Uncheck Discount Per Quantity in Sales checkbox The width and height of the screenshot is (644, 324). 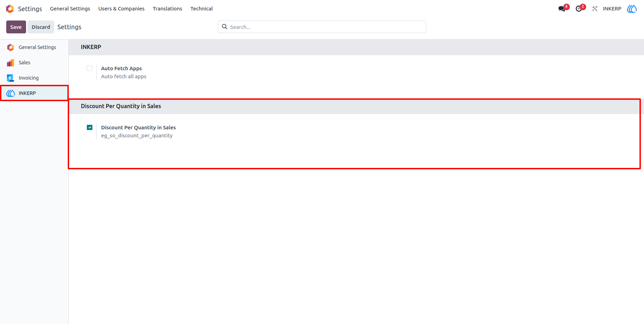(90, 128)
